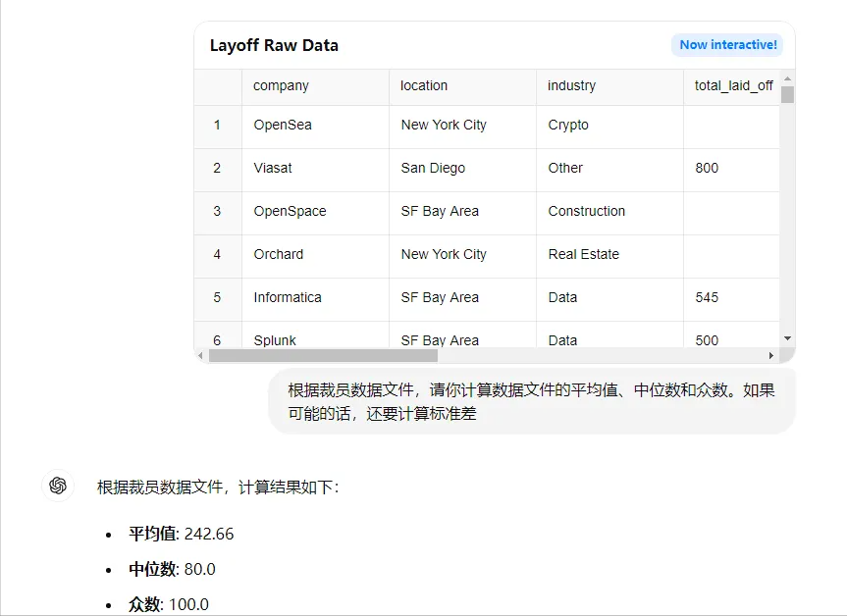The width and height of the screenshot is (847, 616).
Task: Select row number 1 in table
Action: (218, 126)
